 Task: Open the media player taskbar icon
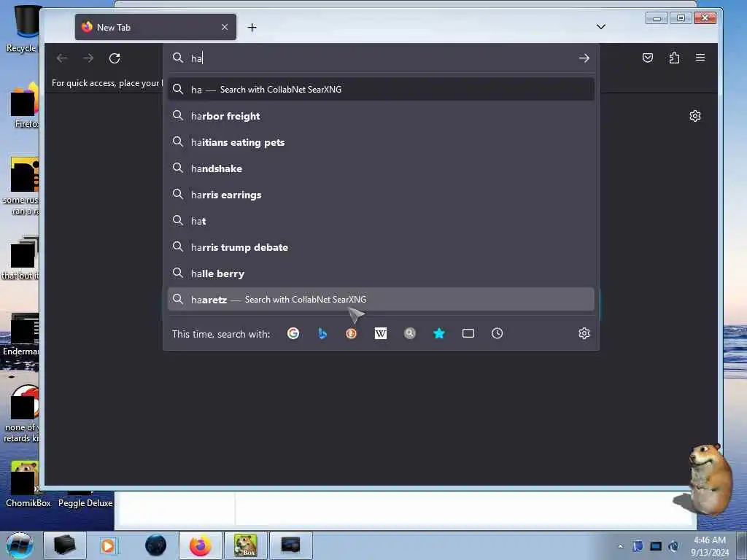pos(108,545)
